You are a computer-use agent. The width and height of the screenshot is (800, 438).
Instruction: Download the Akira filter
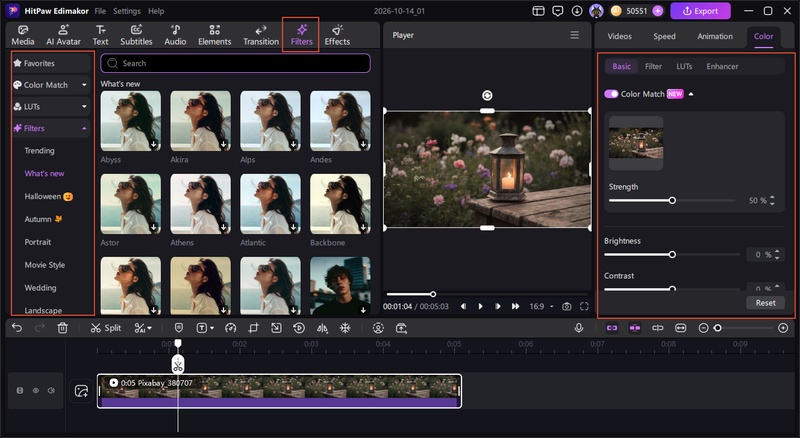pyautogui.click(x=223, y=144)
